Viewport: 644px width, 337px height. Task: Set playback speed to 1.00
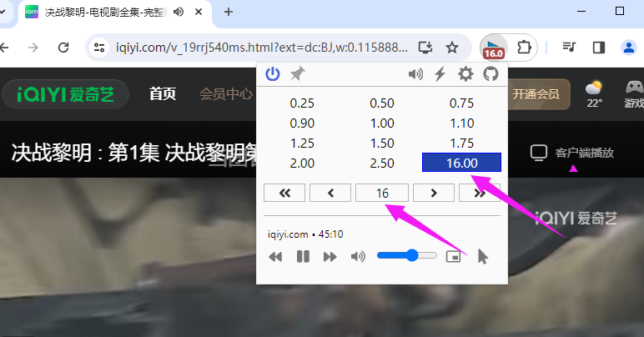coord(382,123)
